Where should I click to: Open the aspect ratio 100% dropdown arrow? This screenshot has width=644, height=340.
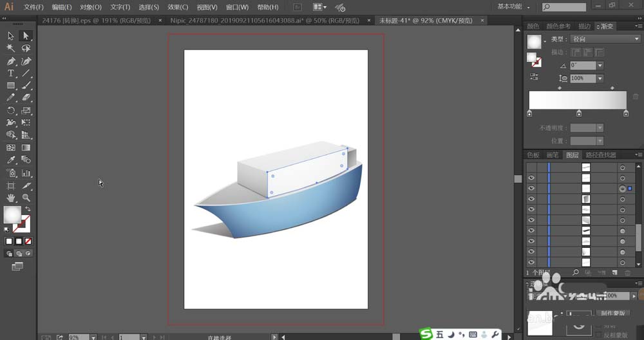pyautogui.click(x=600, y=79)
